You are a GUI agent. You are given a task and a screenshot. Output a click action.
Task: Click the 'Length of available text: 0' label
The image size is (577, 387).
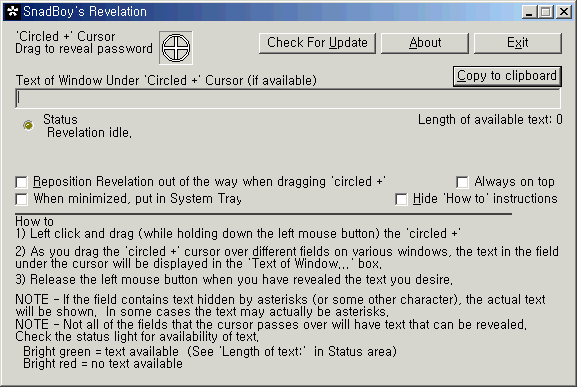coord(490,120)
